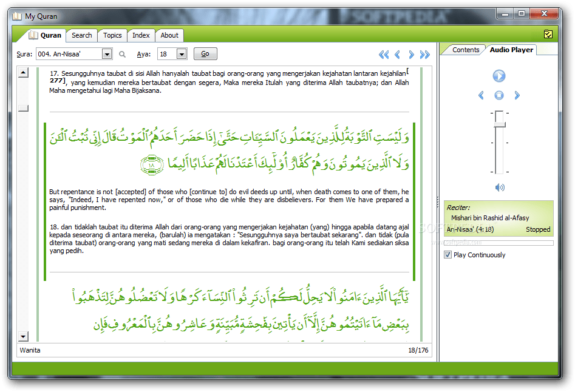Click the down arrow of the vertical scrollbar
Image resolution: width=575 pixels, height=392 pixels.
click(23, 336)
